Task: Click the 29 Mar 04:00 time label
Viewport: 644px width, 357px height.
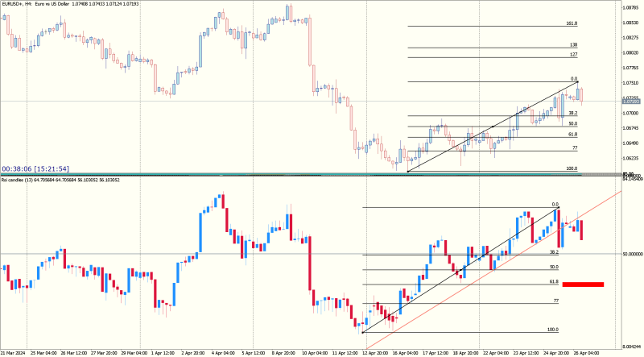Action: [134, 353]
